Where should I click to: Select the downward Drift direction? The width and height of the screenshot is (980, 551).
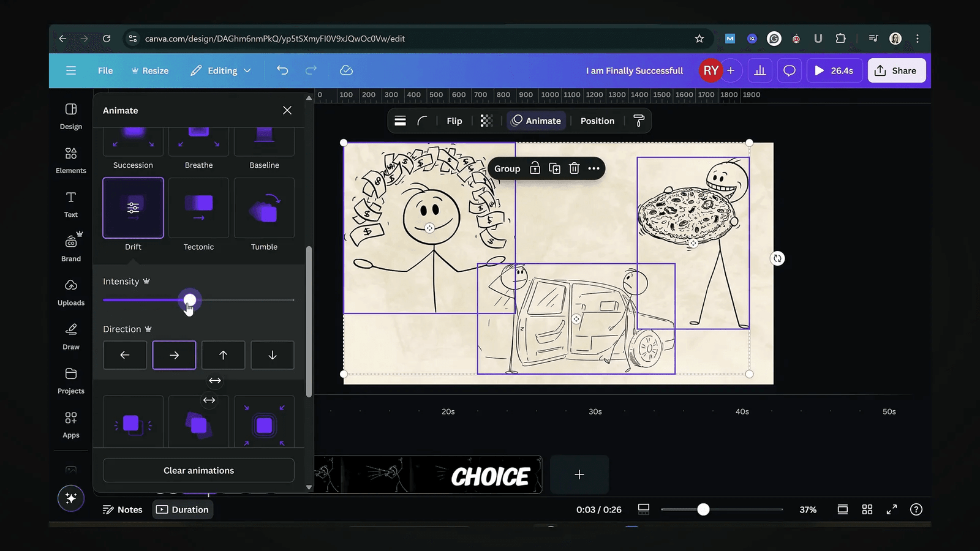coord(272,355)
